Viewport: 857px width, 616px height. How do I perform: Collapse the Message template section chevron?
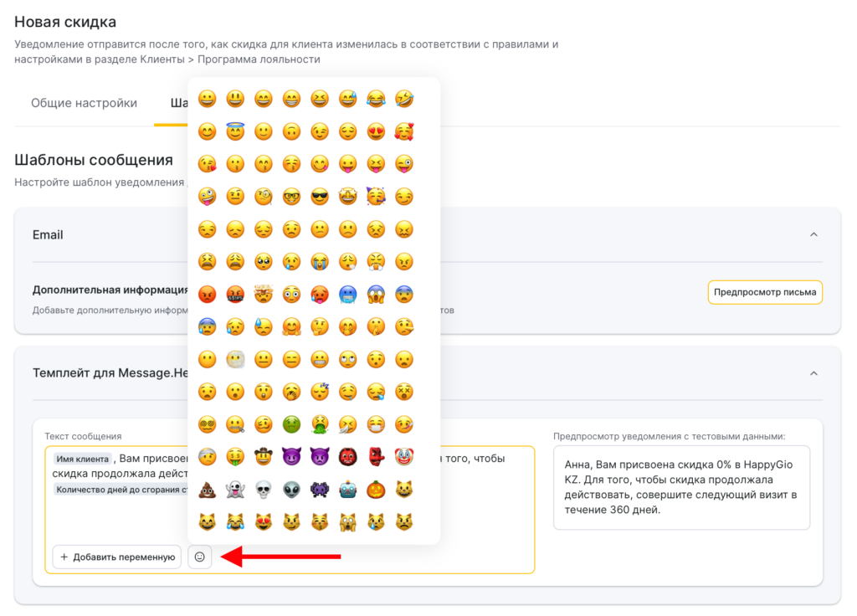pos(813,373)
